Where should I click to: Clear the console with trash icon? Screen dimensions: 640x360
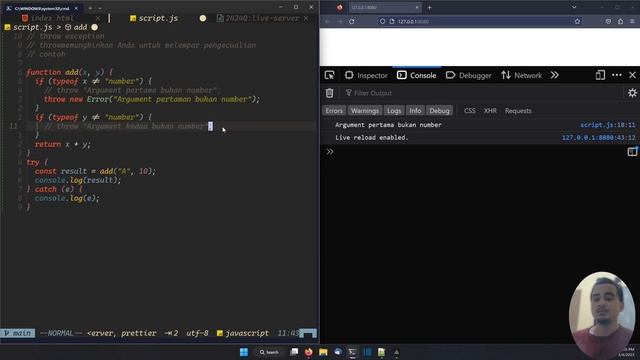click(329, 93)
